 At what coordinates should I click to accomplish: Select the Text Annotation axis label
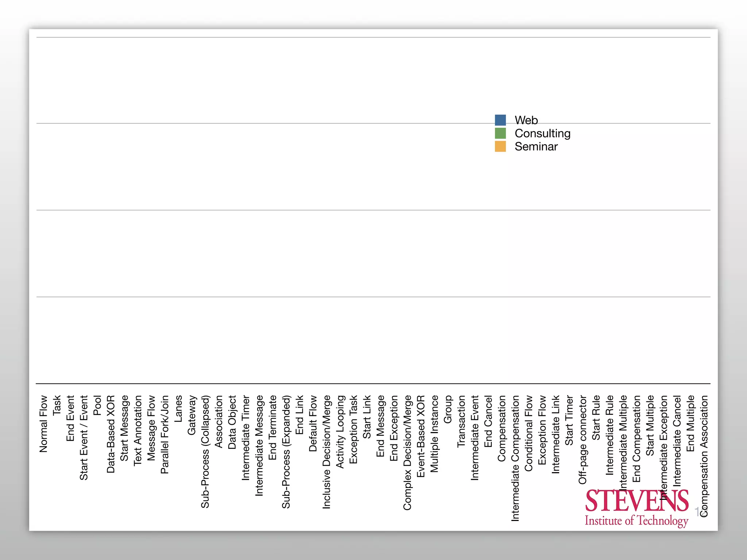click(x=138, y=430)
